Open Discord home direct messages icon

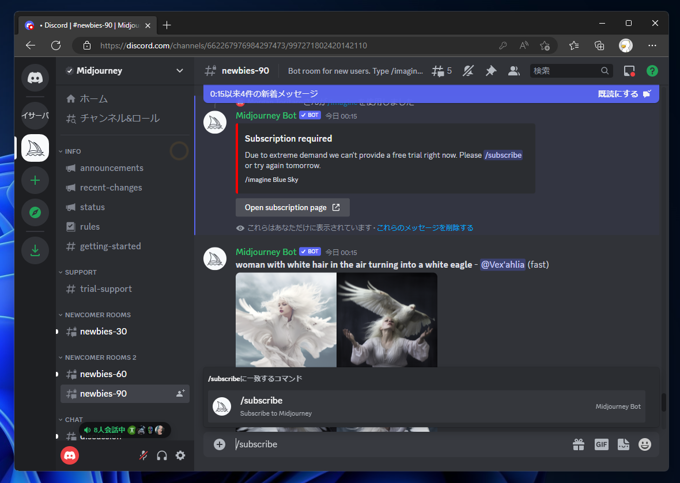click(x=35, y=78)
